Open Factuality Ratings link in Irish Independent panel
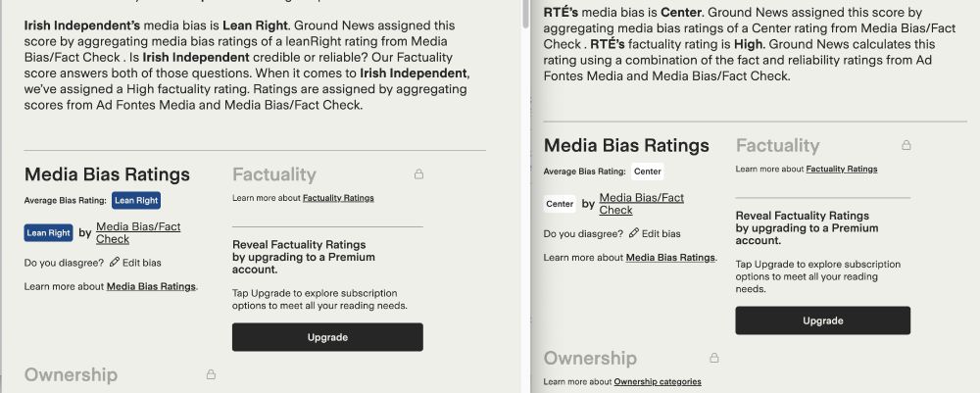Screen dimensions: 980x393 pyautogui.click(x=338, y=198)
